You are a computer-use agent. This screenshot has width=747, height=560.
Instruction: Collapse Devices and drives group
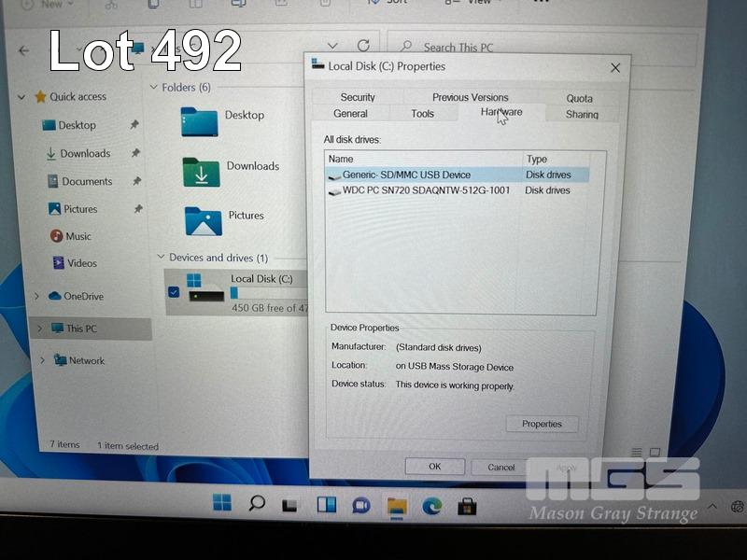(160, 258)
